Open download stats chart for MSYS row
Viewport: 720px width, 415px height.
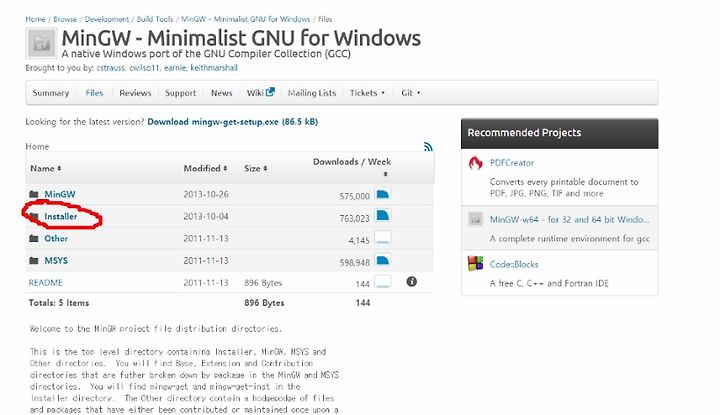(383, 260)
